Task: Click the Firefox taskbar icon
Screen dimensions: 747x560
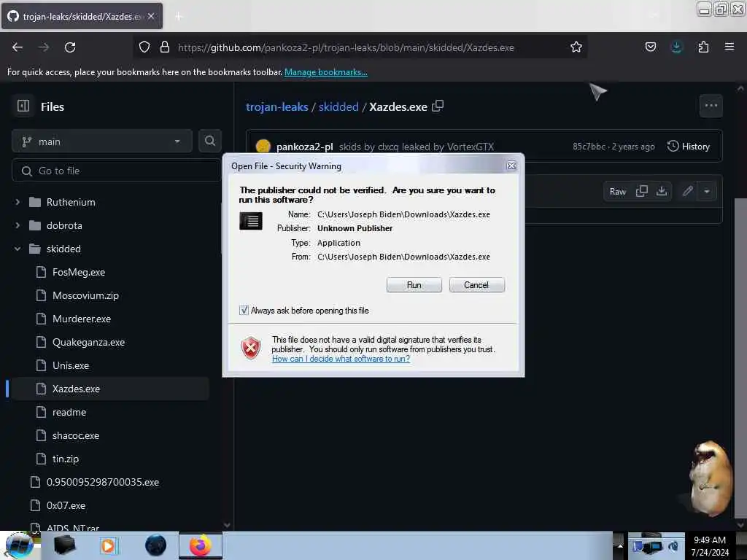Action: [201, 545]
